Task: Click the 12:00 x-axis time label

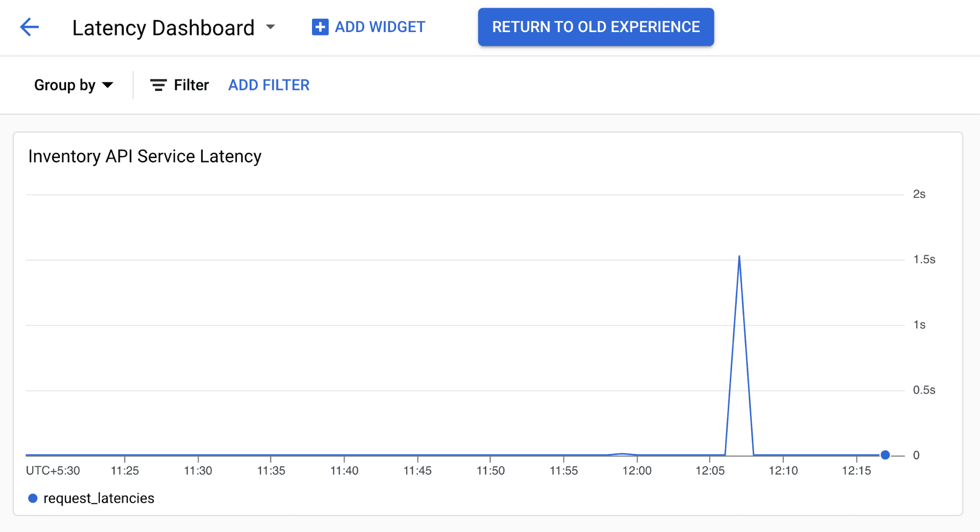Action: pos(637,471)
